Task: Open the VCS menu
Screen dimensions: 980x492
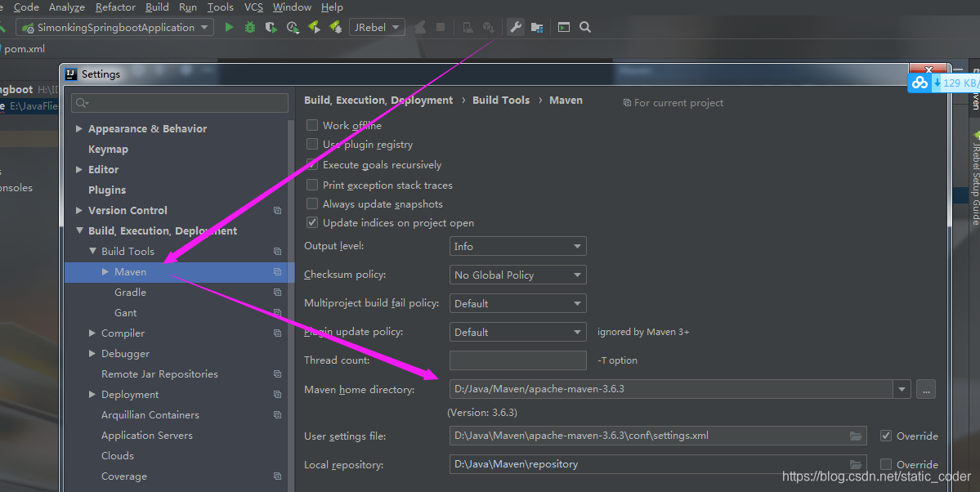Action: click(x=253, y=7)
